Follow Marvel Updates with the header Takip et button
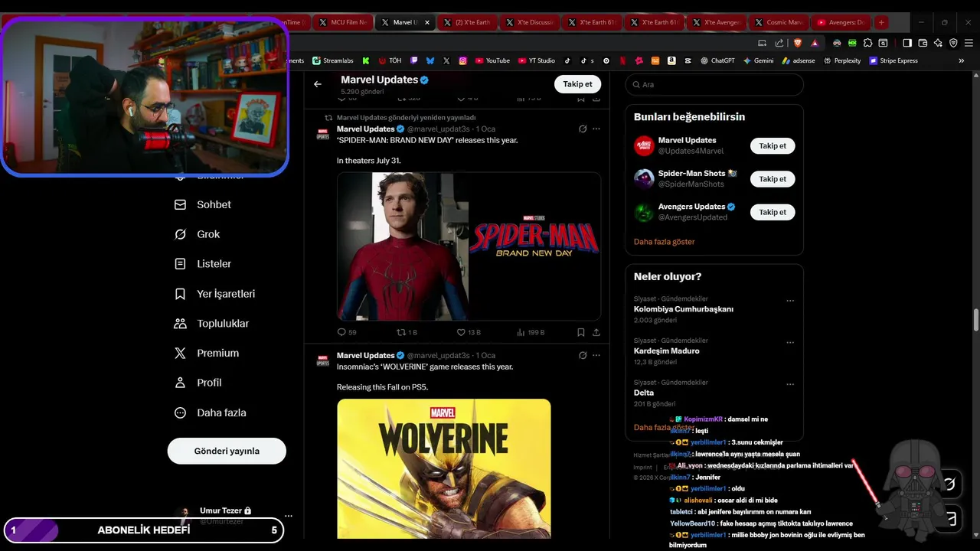The height and width of the screenshot is (551, 980). (577, 84)
